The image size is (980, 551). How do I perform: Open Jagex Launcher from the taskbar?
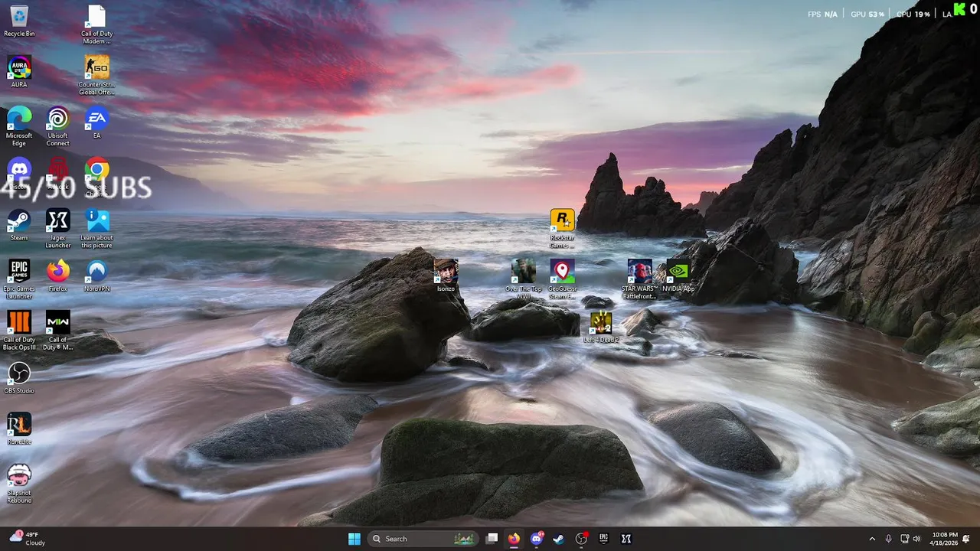click(626, 539)
